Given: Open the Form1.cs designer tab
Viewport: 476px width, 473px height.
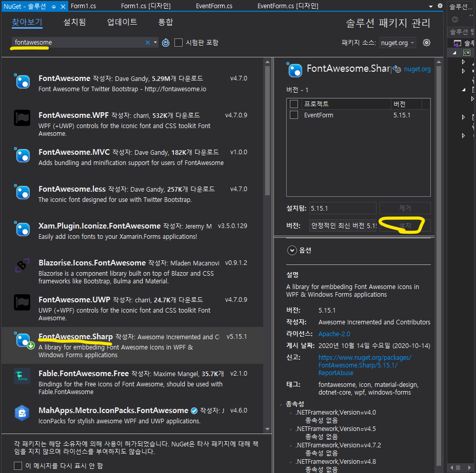Looking at the screenshot, I should (x=146, y=6).
